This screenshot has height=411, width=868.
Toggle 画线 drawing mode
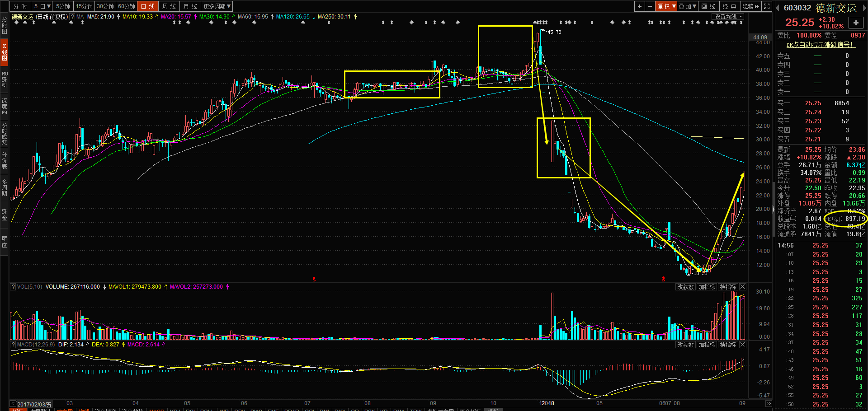tap(708, 6)
